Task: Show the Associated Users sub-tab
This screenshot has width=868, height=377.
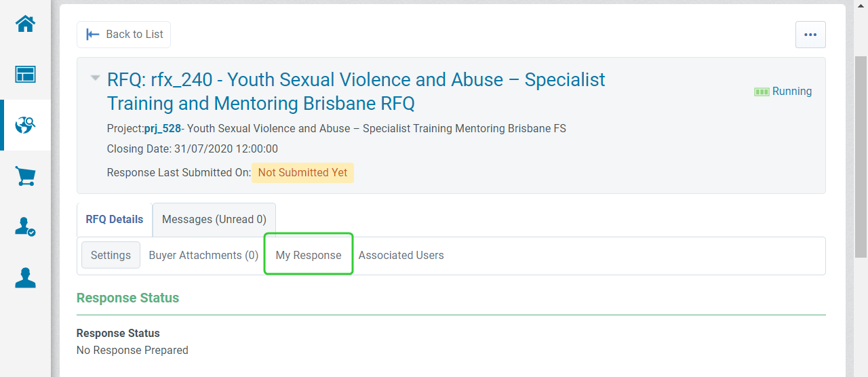Action: coord(401,255)
